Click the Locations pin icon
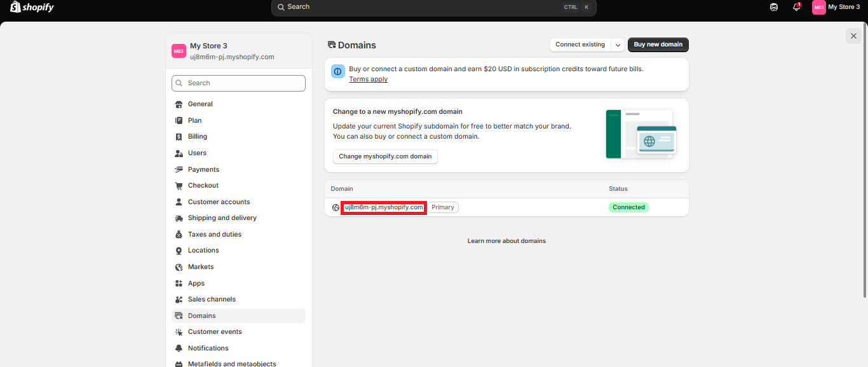This screenshot has width=868, height=367. point(179,251)
